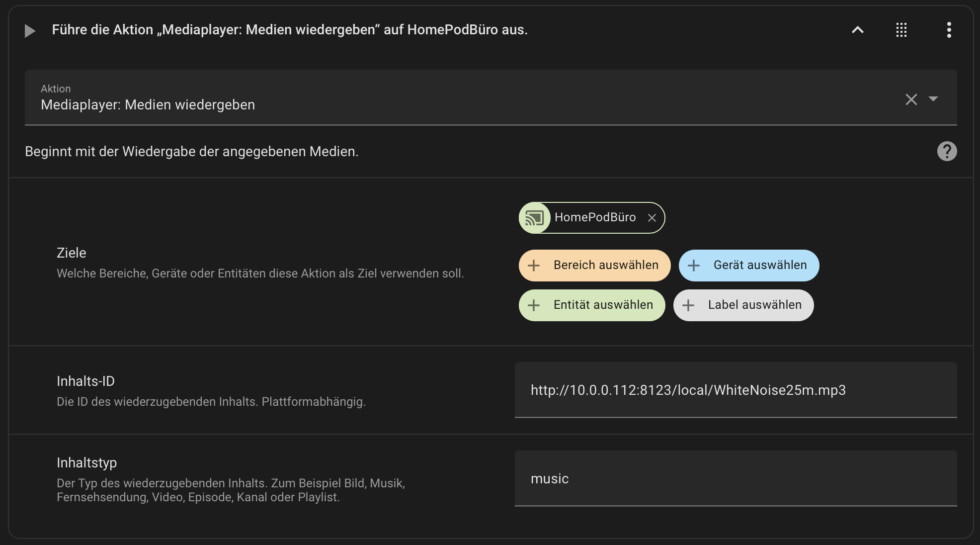The height and width of the screenshot is (545, 980).
Task: Click the cast icon on HomePodBüro chip
Action: click(x=535, y=218)
